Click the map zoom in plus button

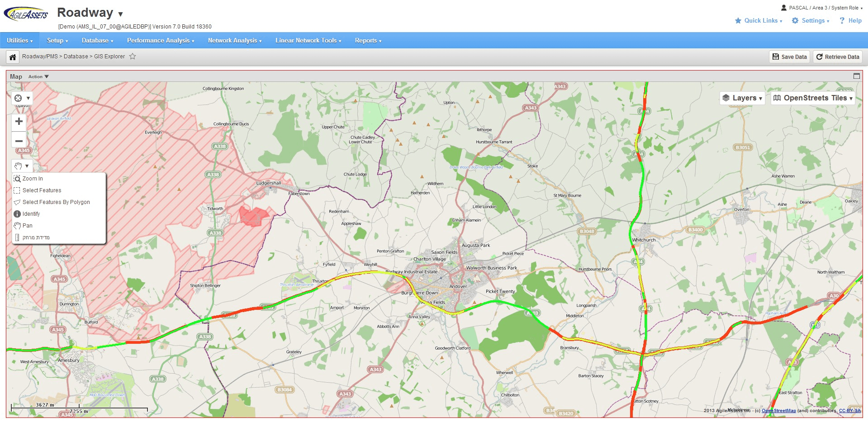(19, 121)
